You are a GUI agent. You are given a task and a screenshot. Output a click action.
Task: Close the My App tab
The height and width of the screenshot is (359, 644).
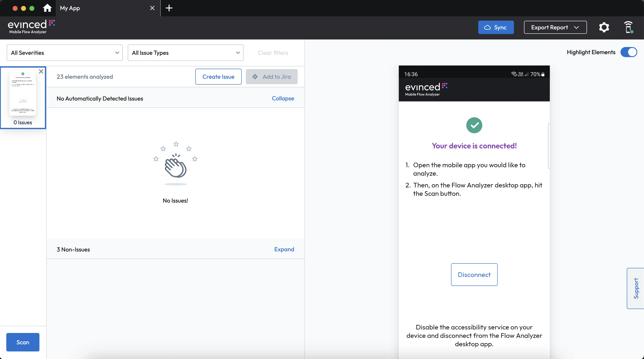click(152, 8)
